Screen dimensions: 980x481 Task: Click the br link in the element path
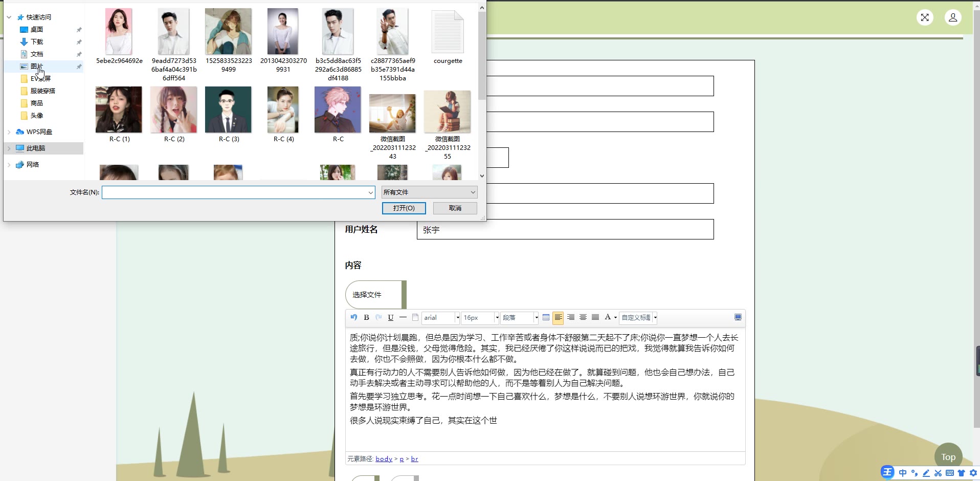click(415, 459)
